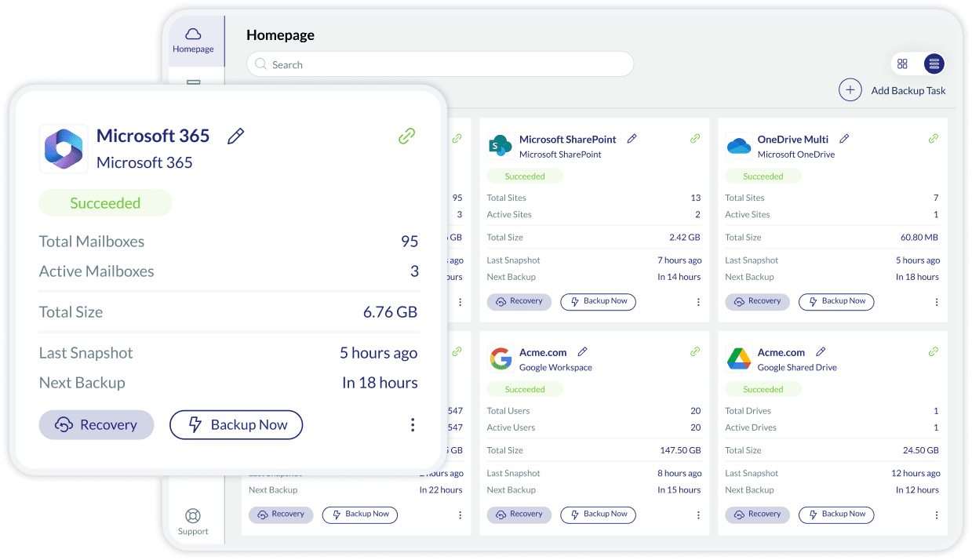Click the pencil edit icon beside Microsoft 365
972x560 pixels.
[235, 136]
